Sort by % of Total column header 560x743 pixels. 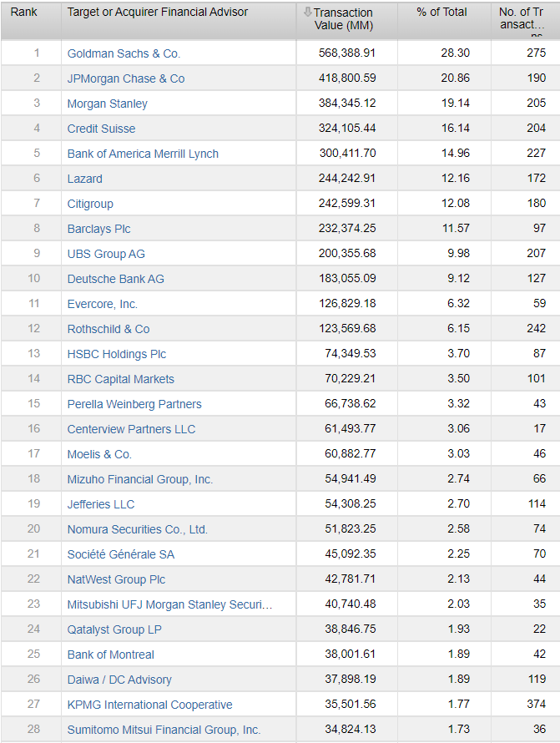(442, 13)
